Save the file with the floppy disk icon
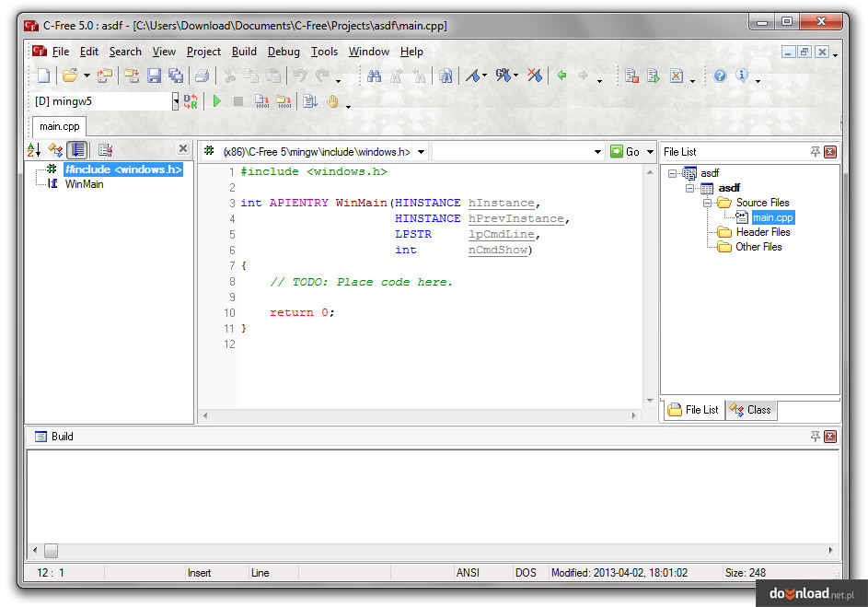868x607 pixels. tap(154, 76)
